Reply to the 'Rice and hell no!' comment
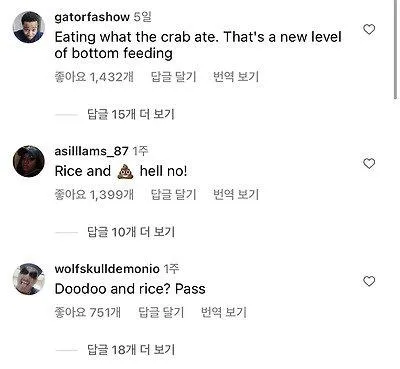This screenshot has height=369, width=400. point(173,194)
